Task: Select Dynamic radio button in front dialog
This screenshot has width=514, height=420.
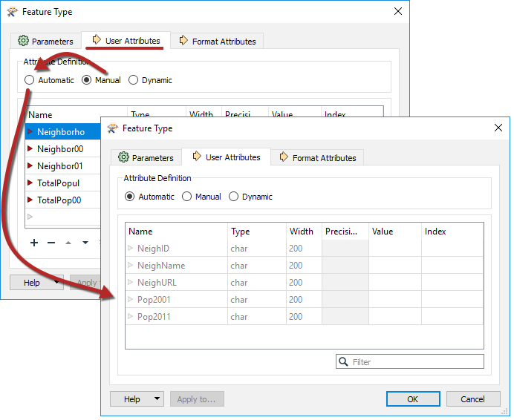Action: (x=234, y=197)
